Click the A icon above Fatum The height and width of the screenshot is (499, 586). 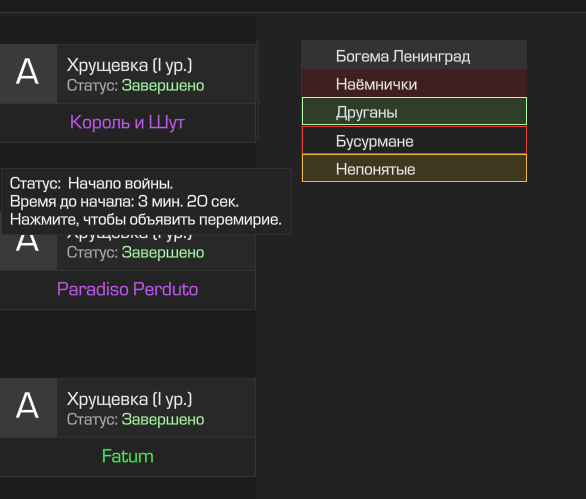[x=28, y=407]
